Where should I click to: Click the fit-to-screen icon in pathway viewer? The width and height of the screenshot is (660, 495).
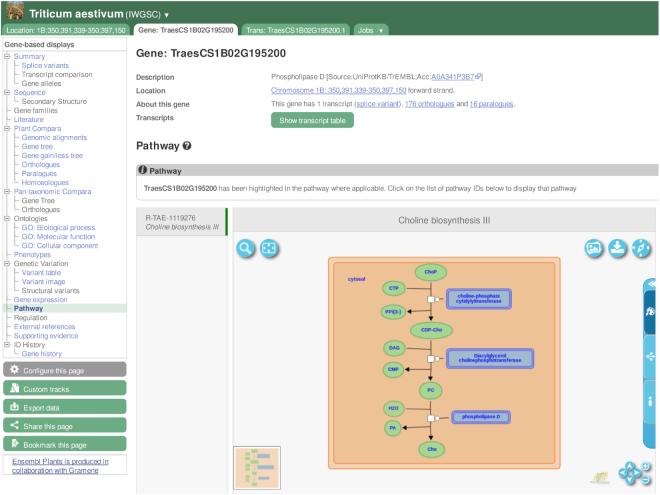tap(269, 248)
